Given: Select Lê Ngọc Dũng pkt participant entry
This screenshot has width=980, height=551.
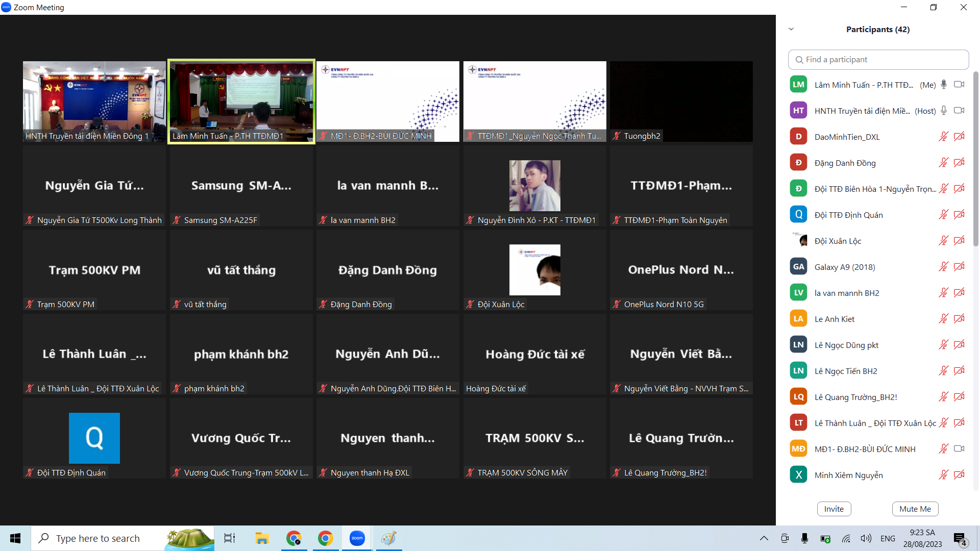Looking at the screenshot, I should tap(846, 345).
